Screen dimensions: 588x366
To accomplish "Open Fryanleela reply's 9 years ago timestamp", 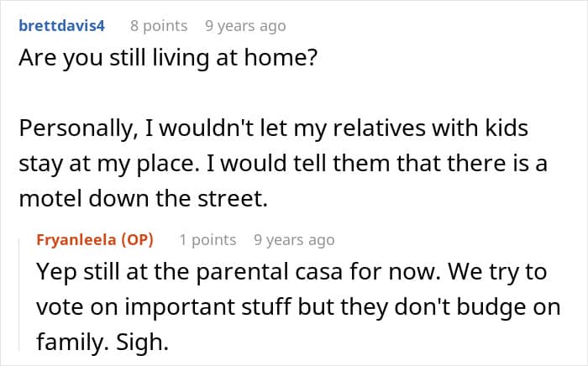I will (x=294, y=240).
